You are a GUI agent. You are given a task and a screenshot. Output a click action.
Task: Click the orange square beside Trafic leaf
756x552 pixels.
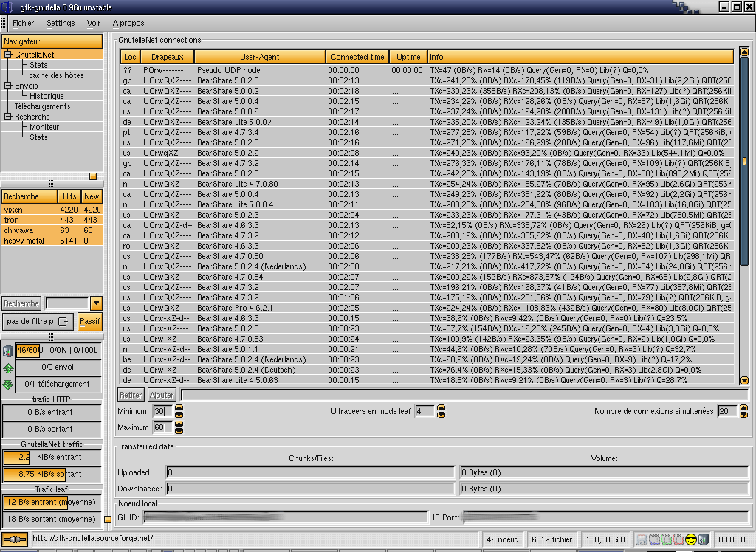pos(108,520)
